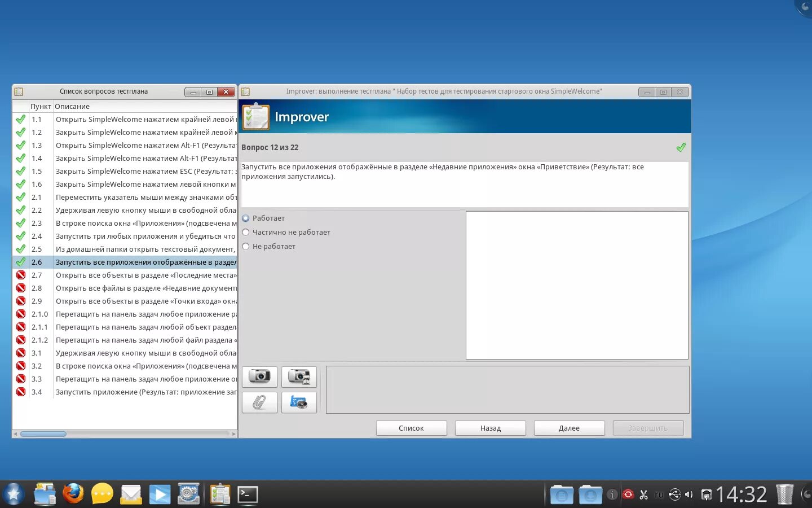Image resolution: width=812 pixels, height=508 pixels.
Task: Click the white comment text area
Action: coord(577,285)
